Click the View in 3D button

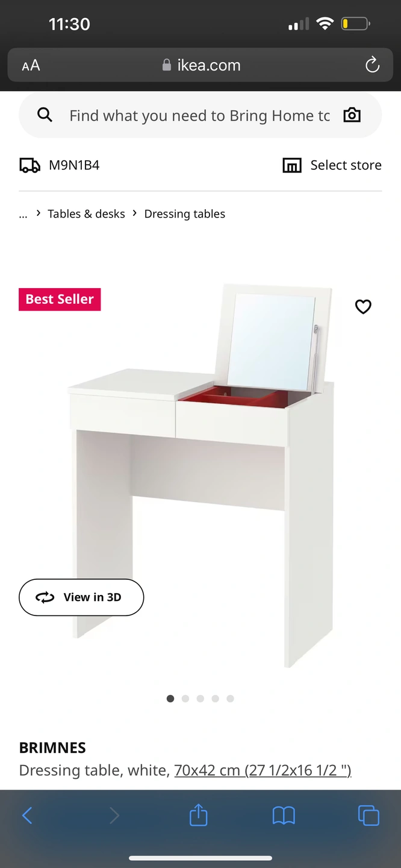(81, 597)
